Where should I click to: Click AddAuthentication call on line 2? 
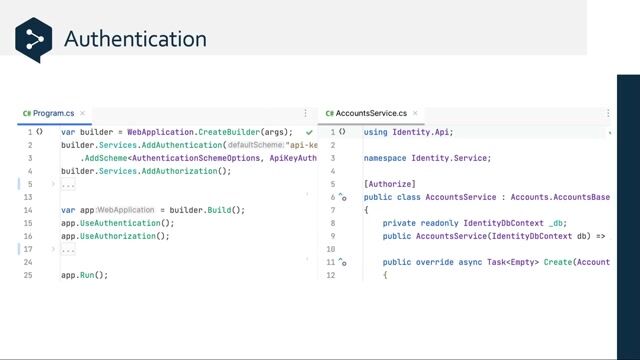(182, 145)
